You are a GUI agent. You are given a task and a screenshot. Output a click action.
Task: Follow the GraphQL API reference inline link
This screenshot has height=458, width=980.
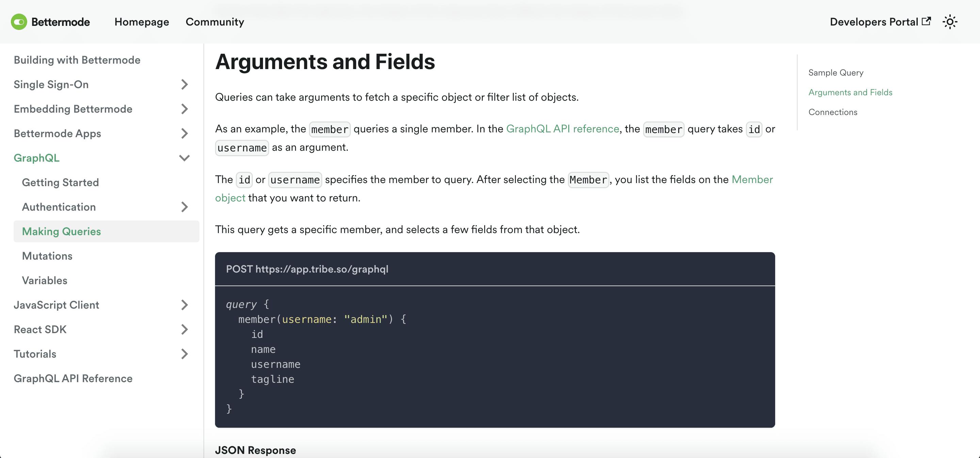(562, 129)
